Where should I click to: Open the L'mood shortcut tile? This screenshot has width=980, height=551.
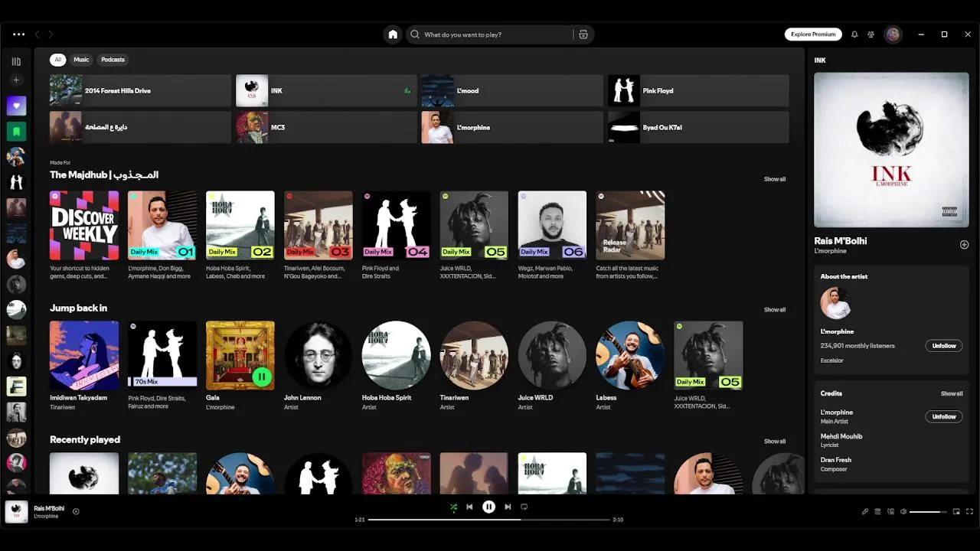tap(512, 90)
